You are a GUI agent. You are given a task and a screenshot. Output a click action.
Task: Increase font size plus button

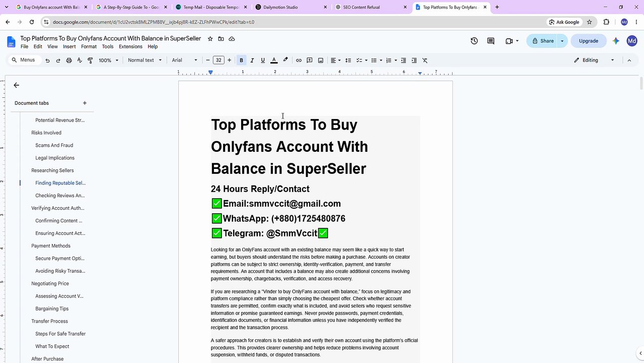point(229,60)
